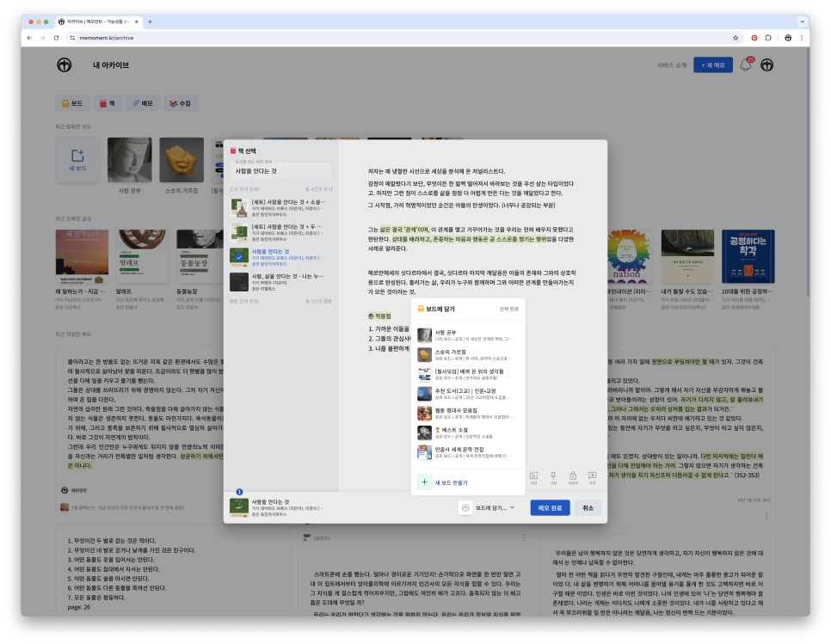
Task: Switch to the 보드 tab
Action: tap(72, 103)
